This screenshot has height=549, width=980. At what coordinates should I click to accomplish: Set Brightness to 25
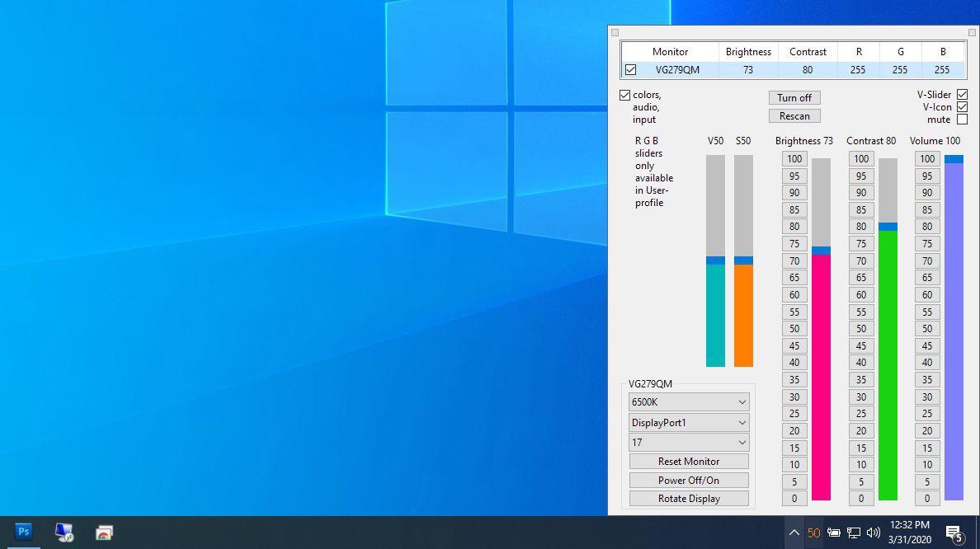pos(794,414)
